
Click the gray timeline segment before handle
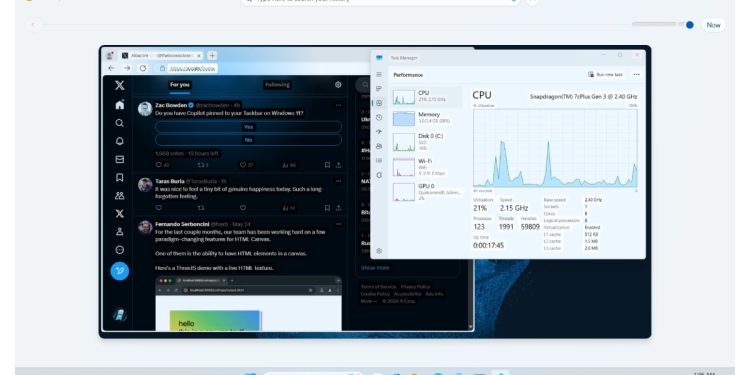pos(654,24)
